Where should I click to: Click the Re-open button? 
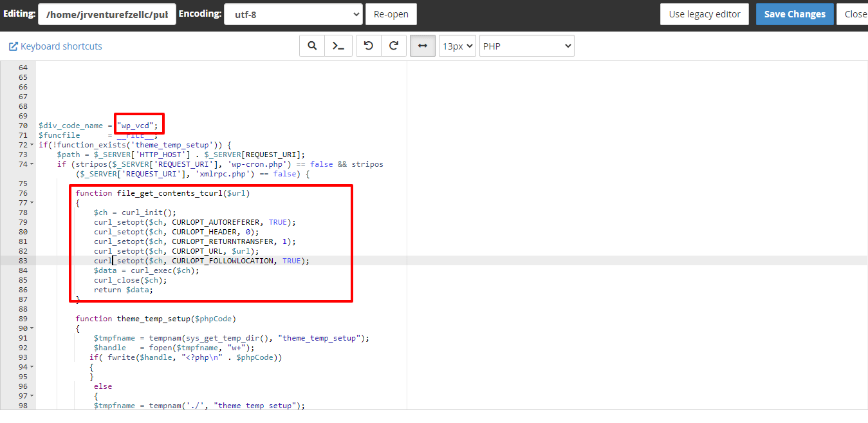coord(391,14)
